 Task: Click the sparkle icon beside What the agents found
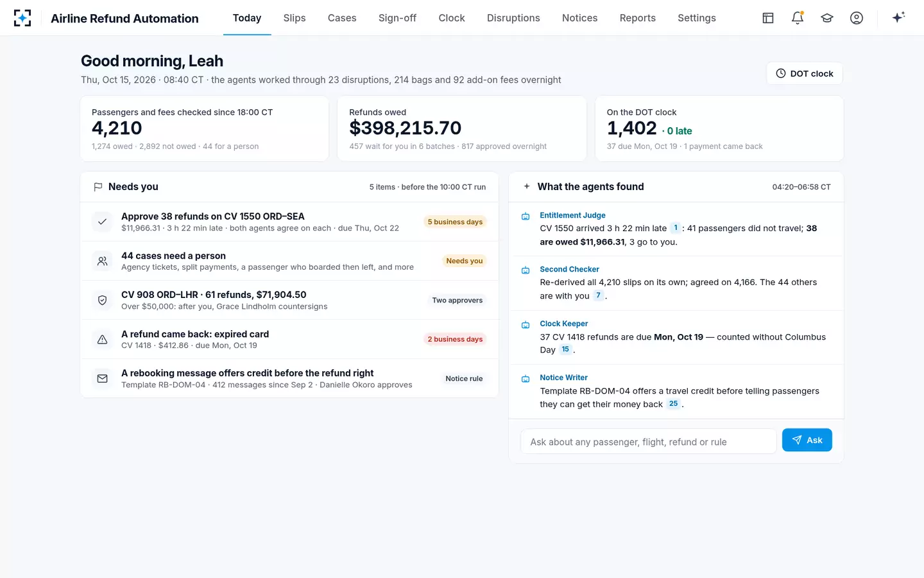coord(527,186)
